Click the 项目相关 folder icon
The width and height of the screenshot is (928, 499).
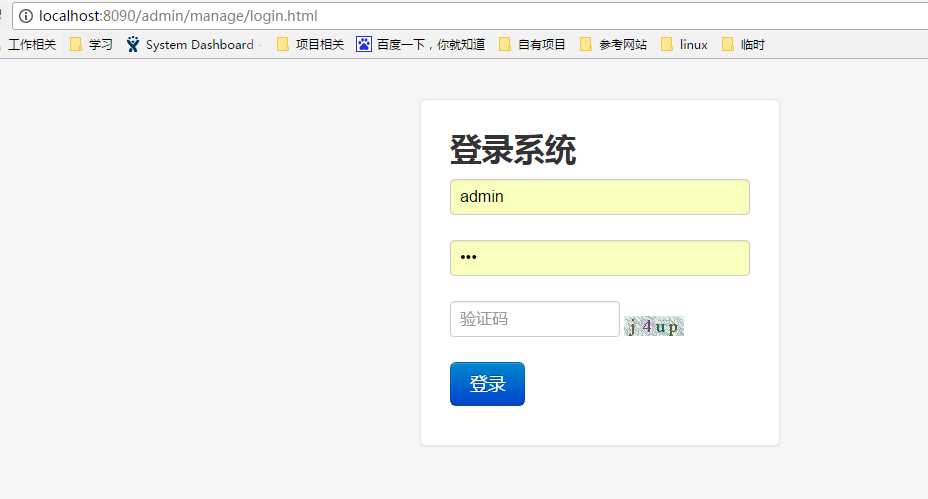283,44
